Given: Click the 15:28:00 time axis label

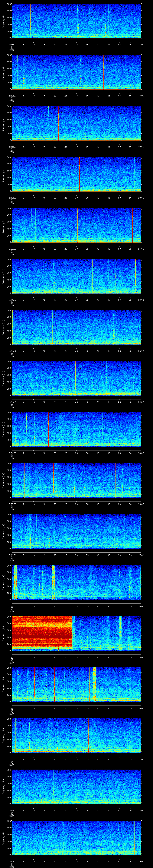Looking at the screenshot, I should [12, 657].
